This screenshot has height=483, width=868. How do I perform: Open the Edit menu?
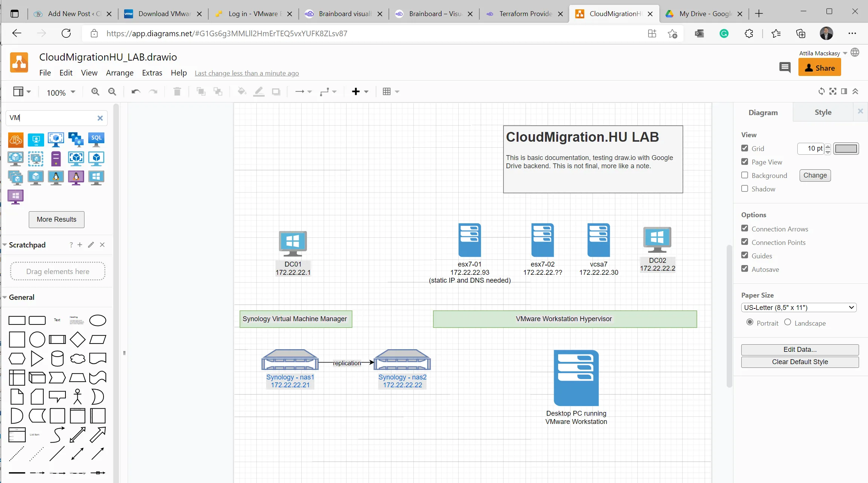click(x=66, y=73)
